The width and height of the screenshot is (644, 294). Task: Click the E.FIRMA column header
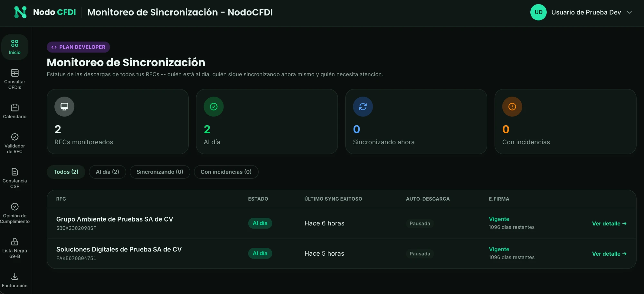(x=499, y=199)
